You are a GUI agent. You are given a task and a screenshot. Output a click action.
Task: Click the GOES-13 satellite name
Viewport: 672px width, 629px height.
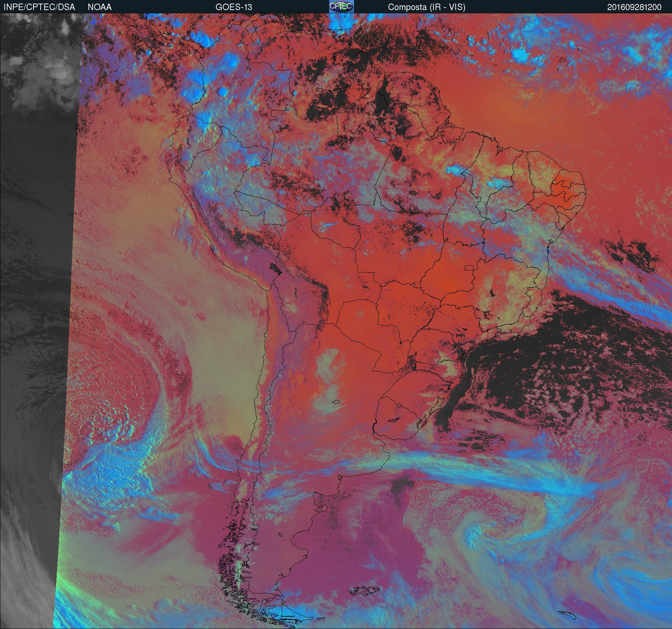pos(234,7)
